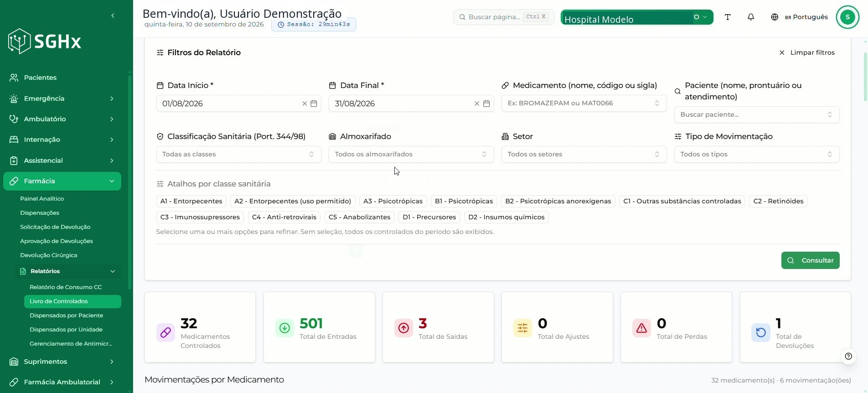This screenshot has width=868, height=393.
Task: Clear the Data Final date value
Action: (477, 103)
